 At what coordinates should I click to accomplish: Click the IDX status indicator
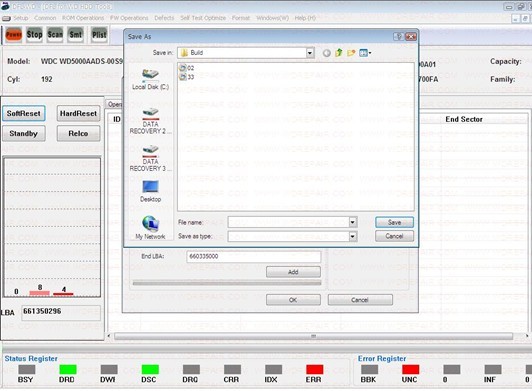coord(273,369)
